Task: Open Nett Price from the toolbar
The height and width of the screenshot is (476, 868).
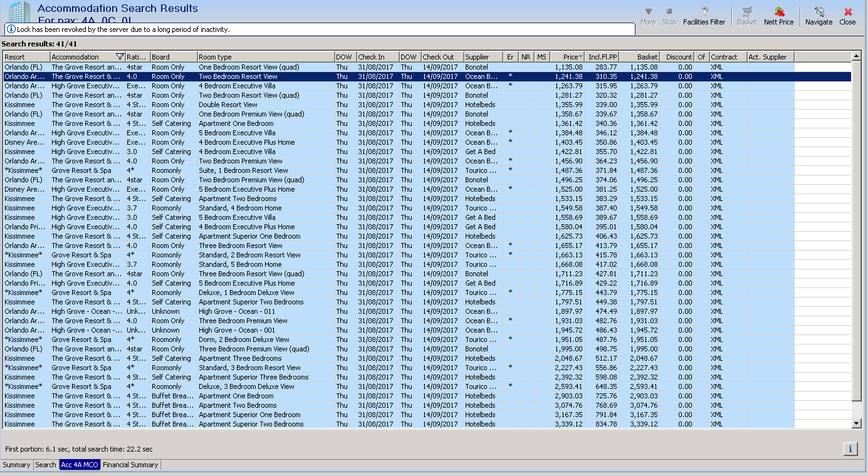Action: point(778,12)
